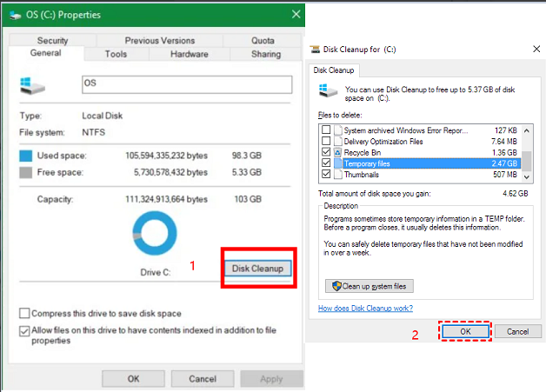Screen dimensions: 546x392
Task: Check the System archived Windows Error Report box
Action: [x=325, y=129]
